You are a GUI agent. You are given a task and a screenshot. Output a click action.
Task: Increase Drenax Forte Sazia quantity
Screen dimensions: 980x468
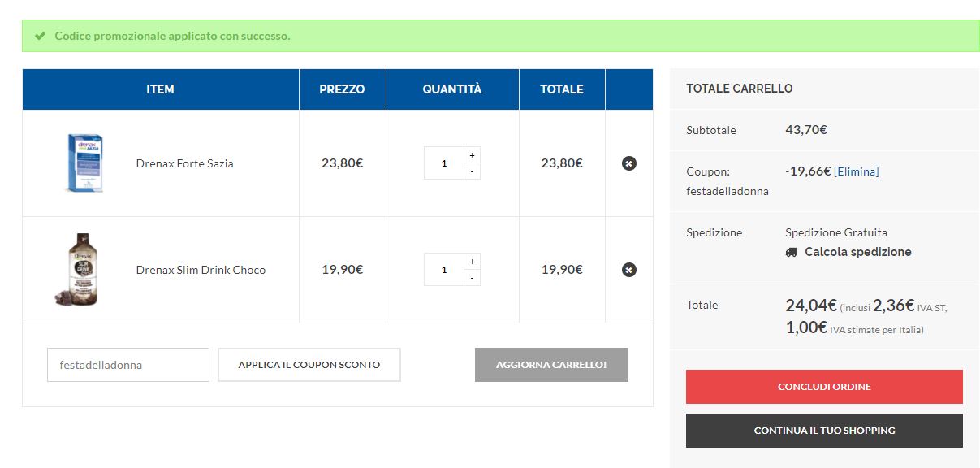click(x=472, y=154)
